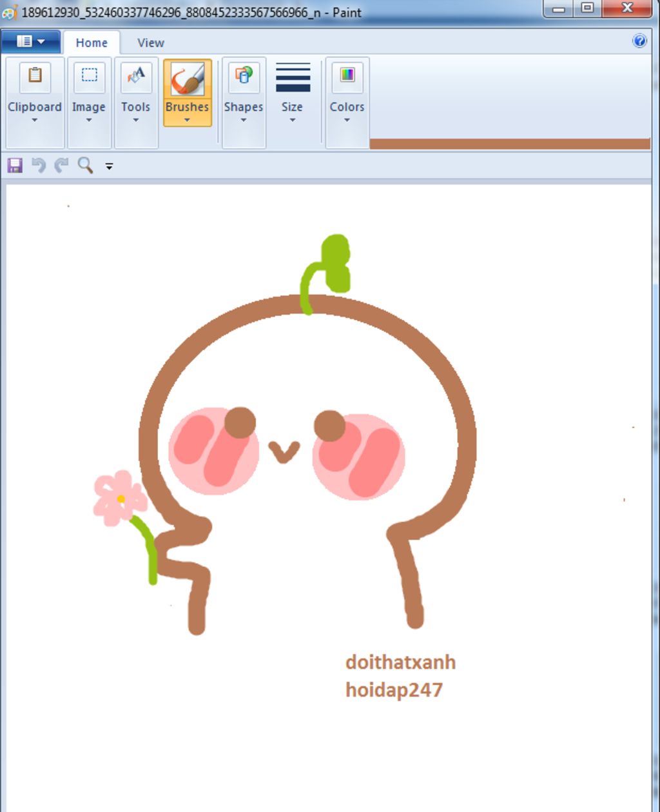The image size is (660, 812).
Task: Select the Brushes tool icon
Action: (188, 78)
